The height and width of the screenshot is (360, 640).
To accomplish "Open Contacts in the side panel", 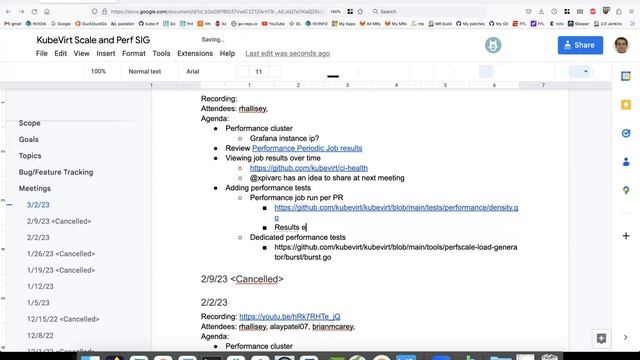I will (626, 162).
